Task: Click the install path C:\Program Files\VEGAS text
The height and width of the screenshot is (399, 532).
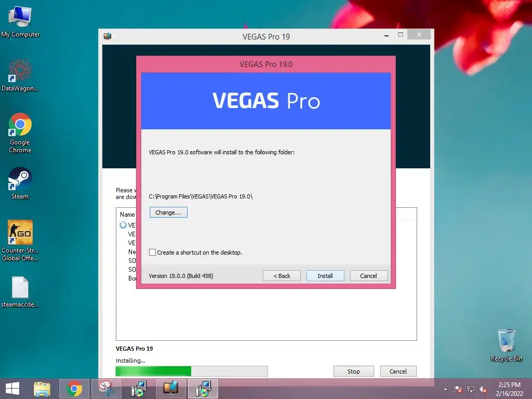Action: (201, 196)
